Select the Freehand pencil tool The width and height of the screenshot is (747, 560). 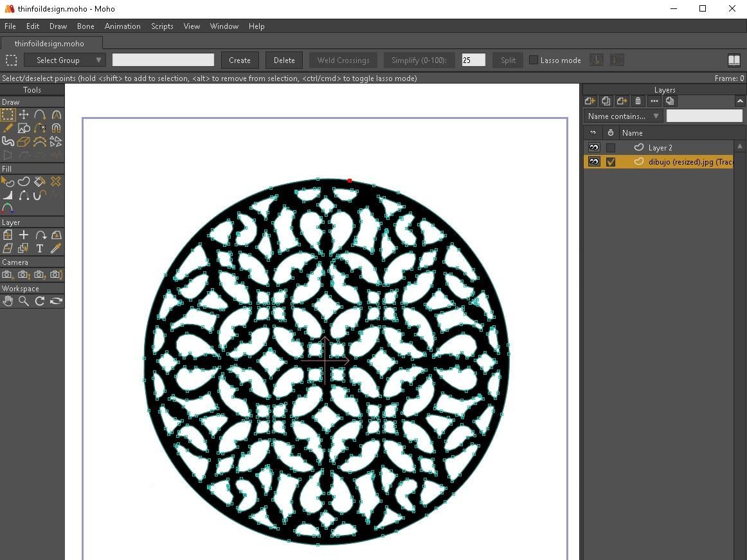[x=8, y=128]
